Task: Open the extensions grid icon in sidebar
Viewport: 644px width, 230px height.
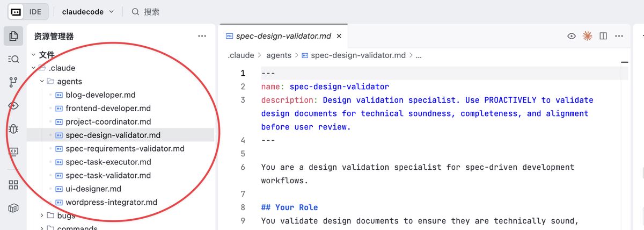Action: 13,185
